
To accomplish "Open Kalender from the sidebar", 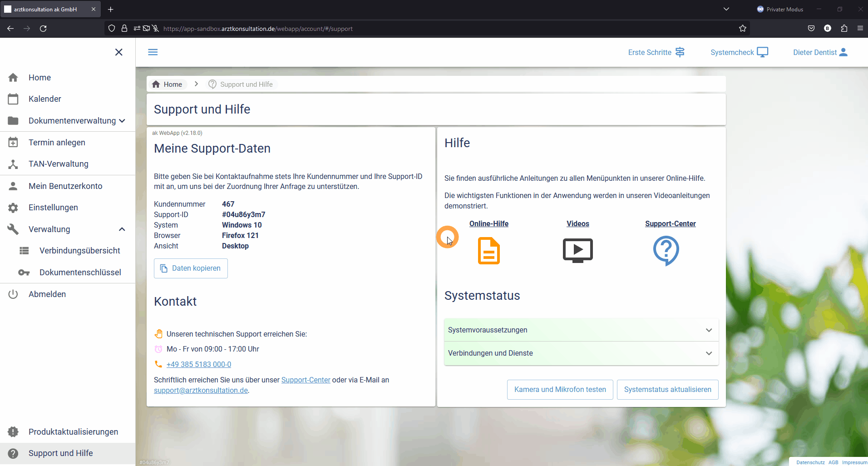I will pos(45,99).
